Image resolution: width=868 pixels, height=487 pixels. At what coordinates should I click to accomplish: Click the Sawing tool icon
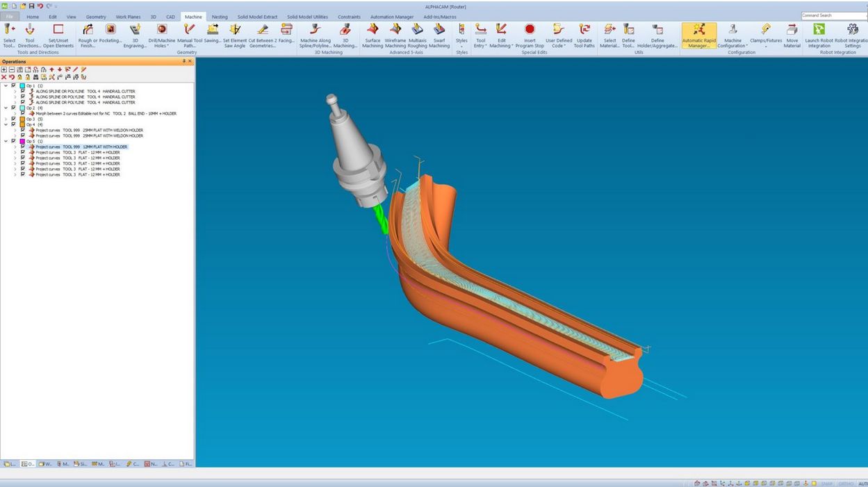[x=213, y=30]
